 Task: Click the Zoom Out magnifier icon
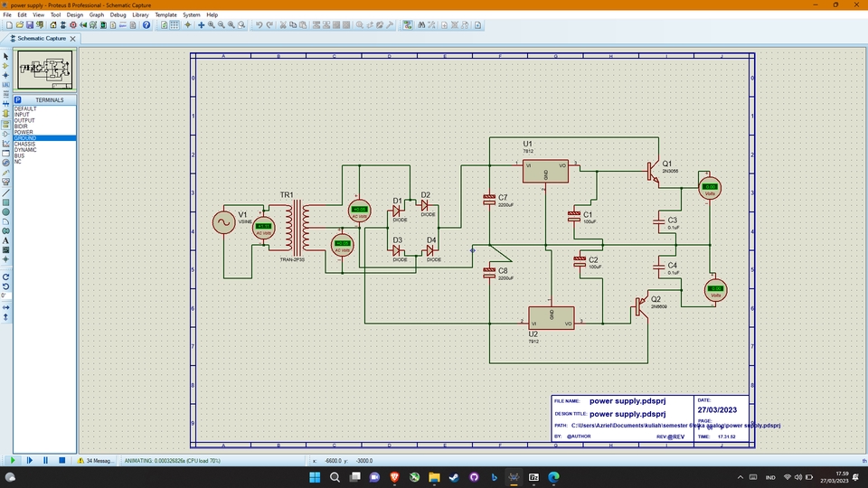pyautogui.click(x=221, y=25)
